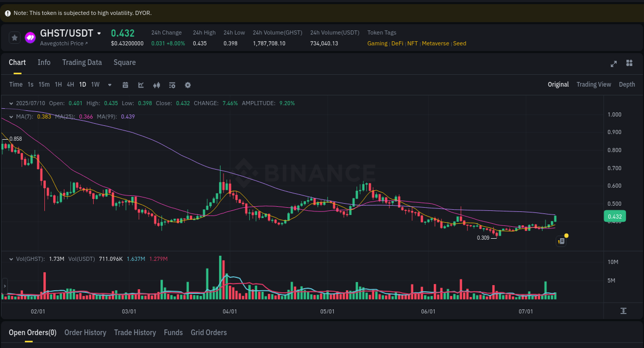This screenshot has width=644, height=348.
Task: Open the GHST/USDT pair dropdown
Action: coord(100,32)
